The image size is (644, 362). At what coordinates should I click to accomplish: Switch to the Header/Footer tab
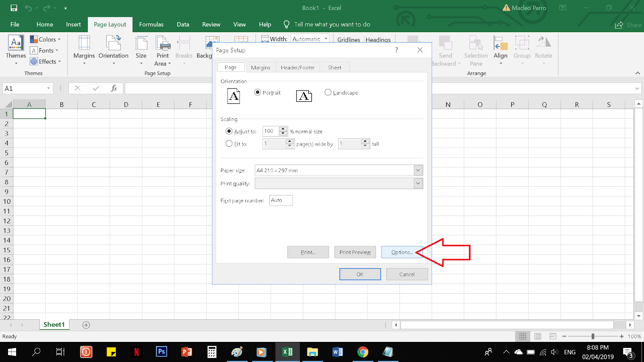pos(297,67)
